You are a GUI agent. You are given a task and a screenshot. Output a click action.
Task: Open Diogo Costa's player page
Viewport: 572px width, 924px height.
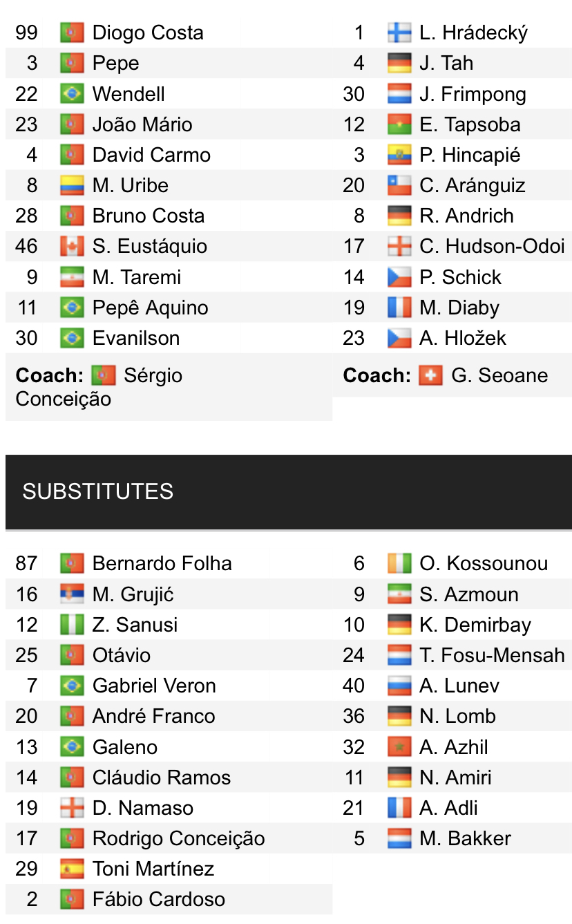tap(148, 32)
